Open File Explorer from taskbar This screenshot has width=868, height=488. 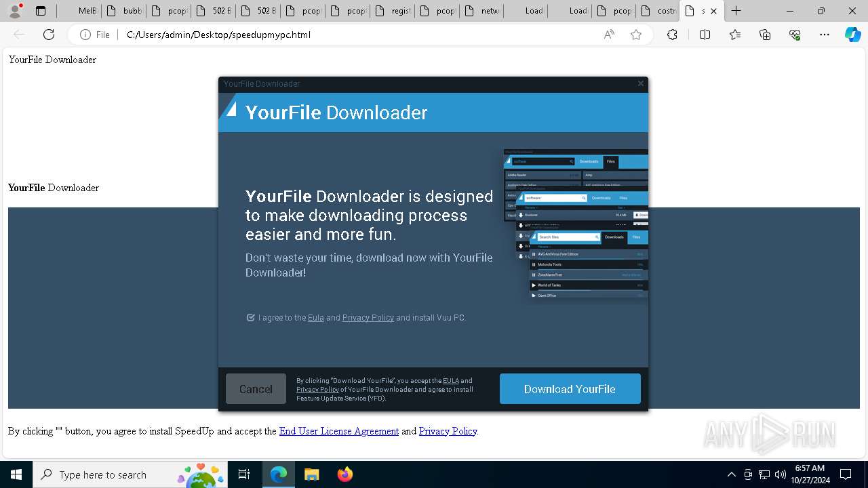click(x=311, y=474)
